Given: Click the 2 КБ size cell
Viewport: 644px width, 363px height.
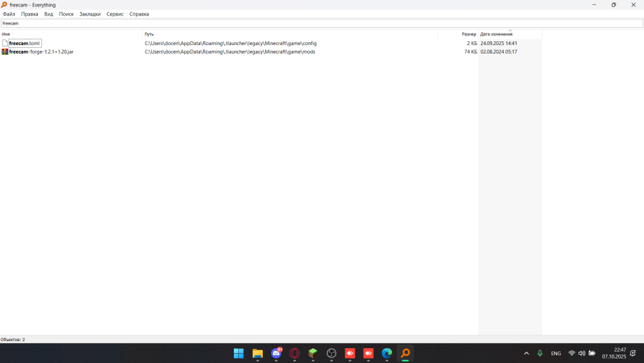Looking at the screenshot, I should pyautogui.click(x=472, y=43).
